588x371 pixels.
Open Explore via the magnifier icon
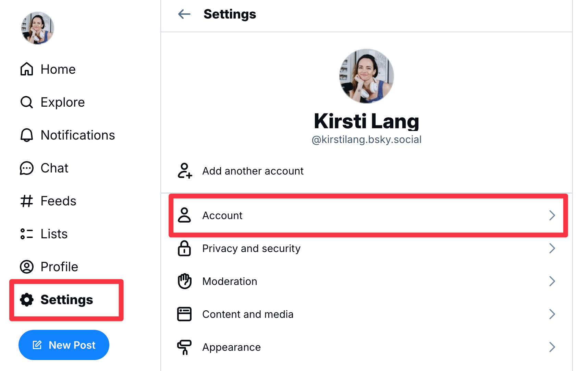tap(27, 102)
